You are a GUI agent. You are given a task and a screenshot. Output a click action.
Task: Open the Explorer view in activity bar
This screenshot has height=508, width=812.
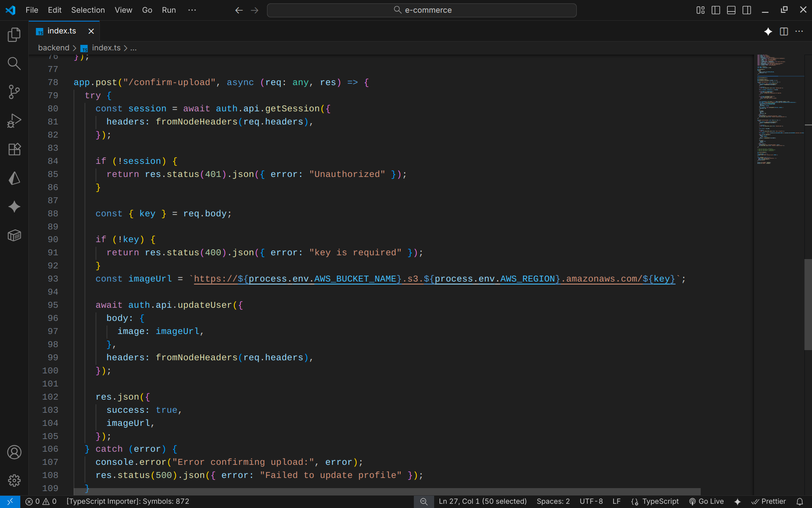(x=14, y=35)
